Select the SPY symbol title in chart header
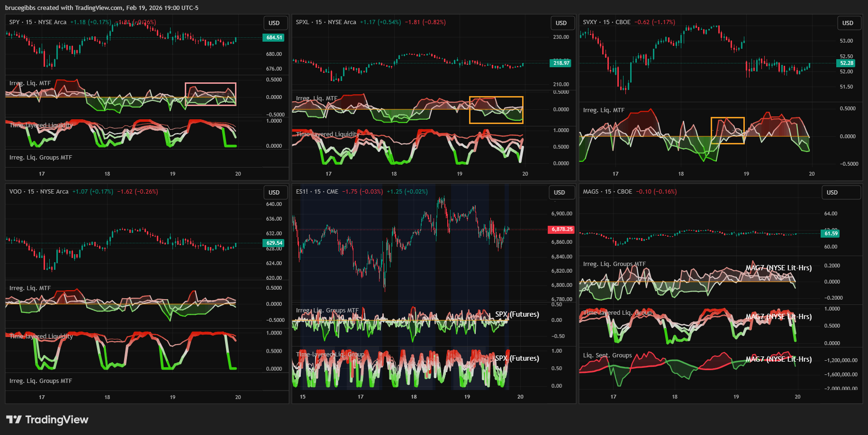This screenshot has height=435, width=868. (x=15, y=22)
